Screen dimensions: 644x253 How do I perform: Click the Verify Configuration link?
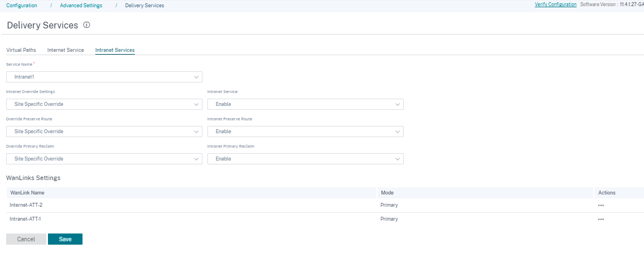pyautogui.click(x=555, y=4)
